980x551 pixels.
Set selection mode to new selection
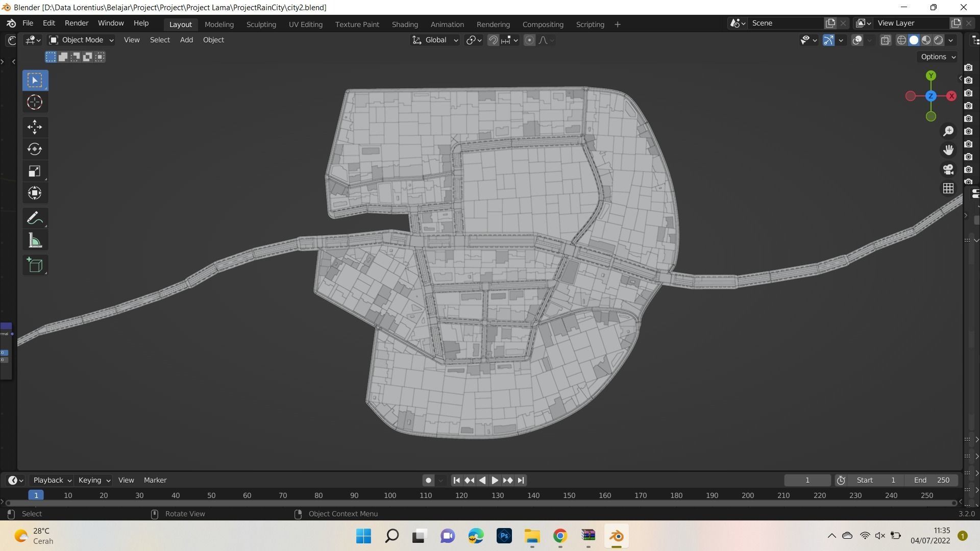(x=51, y=57)
